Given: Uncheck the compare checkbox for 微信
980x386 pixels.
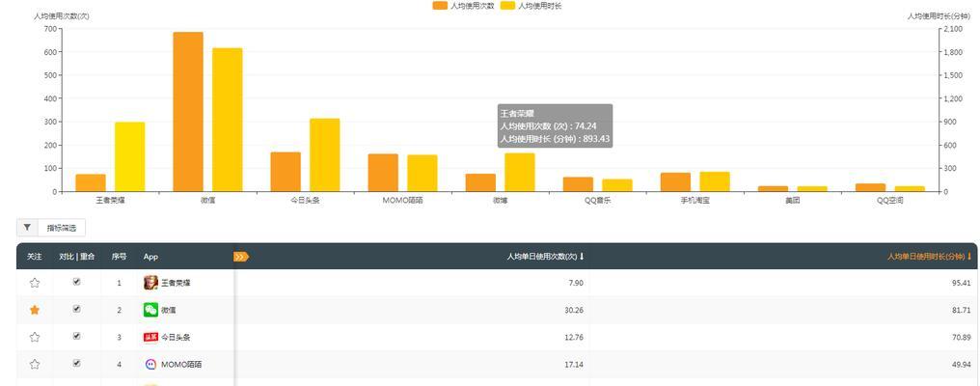Looking at the screenshot, I should tap(77, 309).
